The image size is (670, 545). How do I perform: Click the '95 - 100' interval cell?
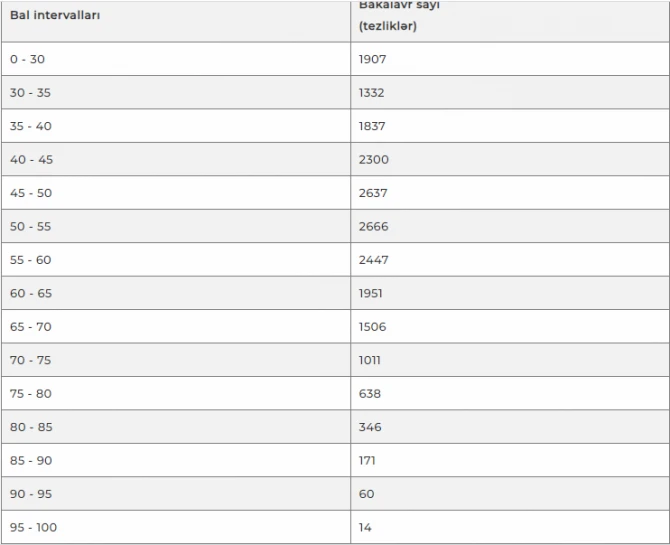pyautogui.click(x=176, y=527)
